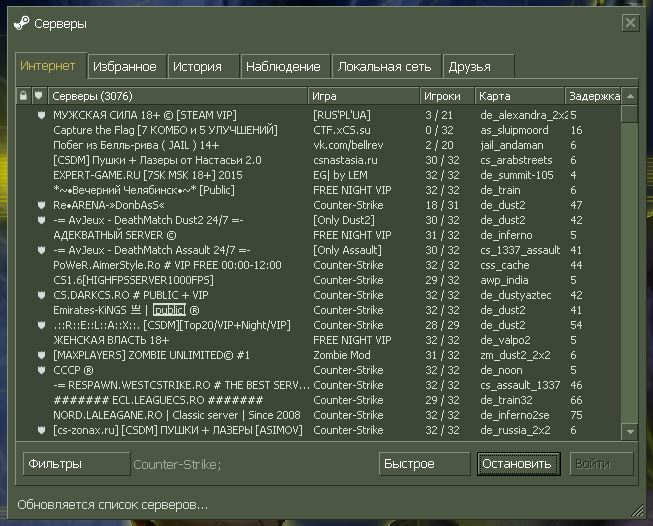Click shield icon on CS.DARKCS.RO row
The height and width of the screenshot is (526, 653).
[41, 295]
